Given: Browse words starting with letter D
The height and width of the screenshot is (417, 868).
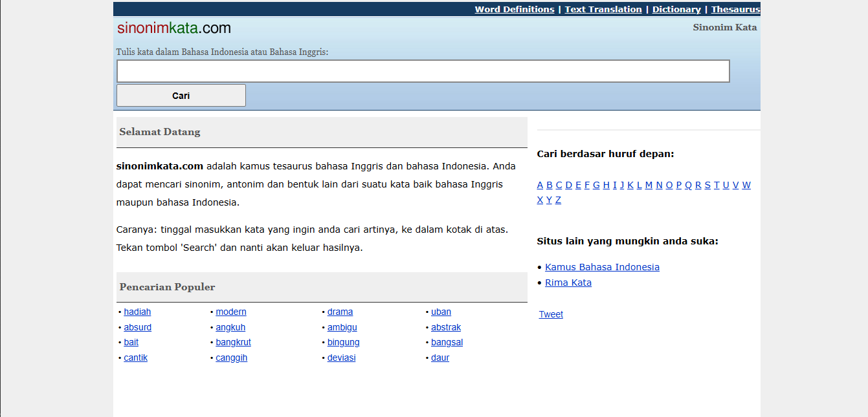Looking at the screenshot, I should pyautogui.click(x=568, y=185).
